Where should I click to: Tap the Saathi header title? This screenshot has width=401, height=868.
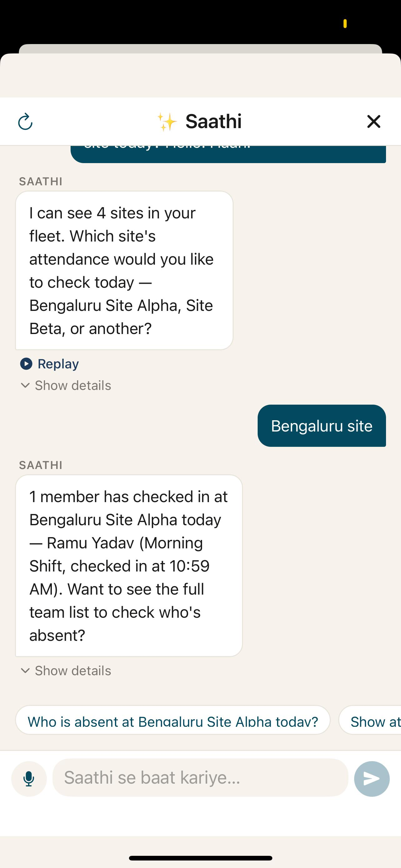click(x=214, y=121)
